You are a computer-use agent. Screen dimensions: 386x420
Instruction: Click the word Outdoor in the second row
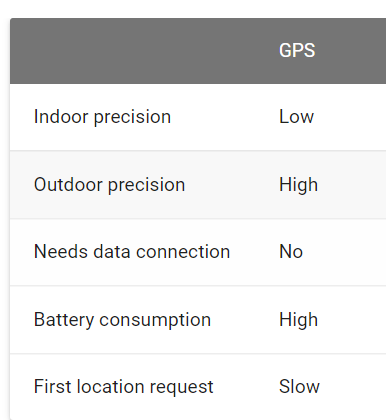(x=68, y=185)
